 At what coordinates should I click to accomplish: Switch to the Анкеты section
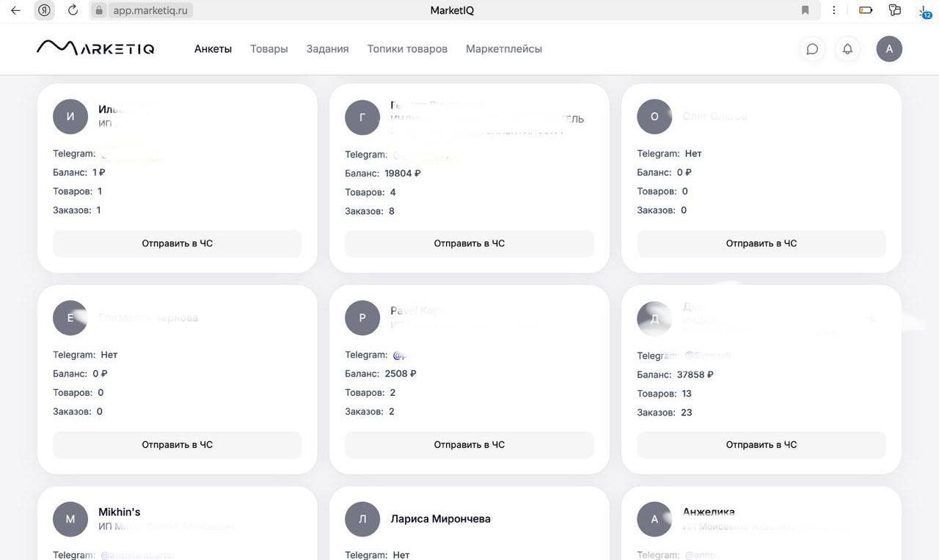point(213,49)
